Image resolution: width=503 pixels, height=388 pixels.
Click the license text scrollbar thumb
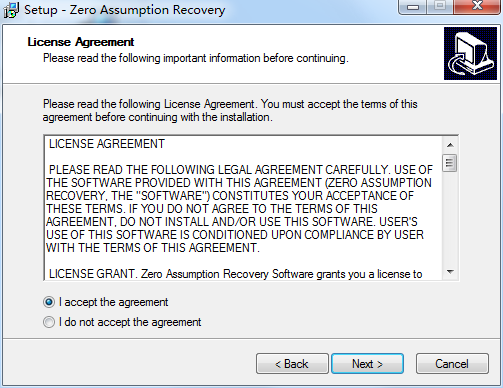click(450, 163)
